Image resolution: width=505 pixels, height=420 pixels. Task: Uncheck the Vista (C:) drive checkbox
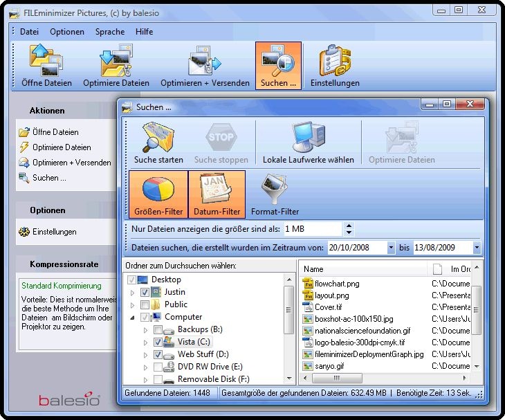pyautogui.click(x=158, y=342)
